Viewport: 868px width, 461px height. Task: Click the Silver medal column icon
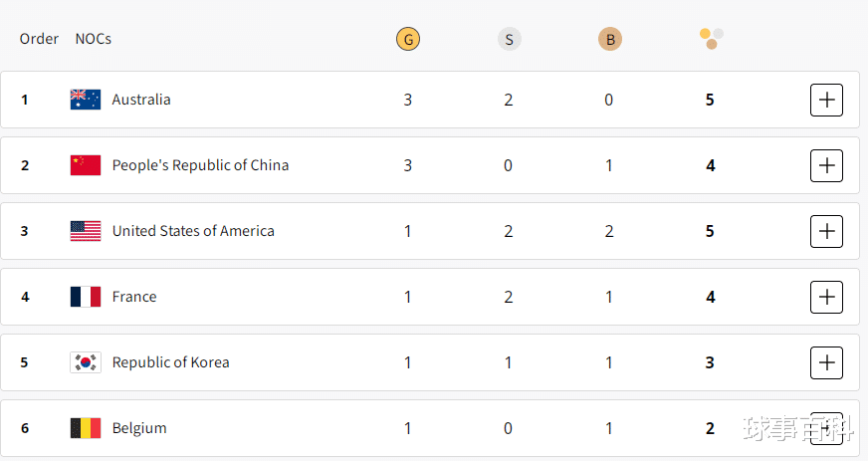click(x=509, y=40)
